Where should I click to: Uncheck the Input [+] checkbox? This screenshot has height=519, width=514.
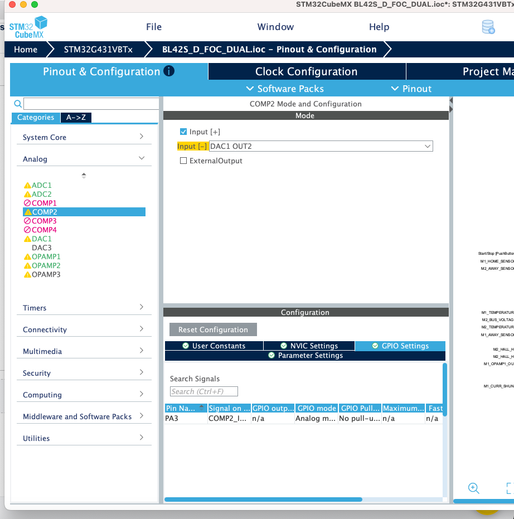(x=183, y=132)
